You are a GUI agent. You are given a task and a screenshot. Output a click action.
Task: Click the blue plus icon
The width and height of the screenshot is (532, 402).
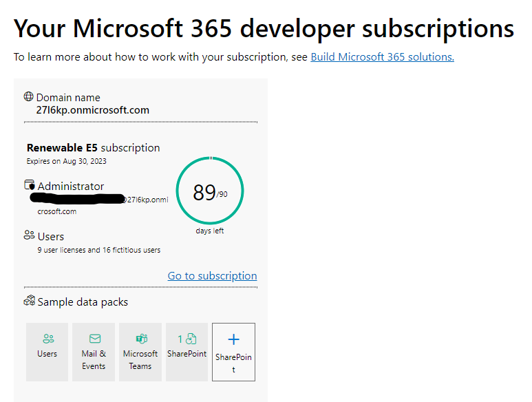233,339
